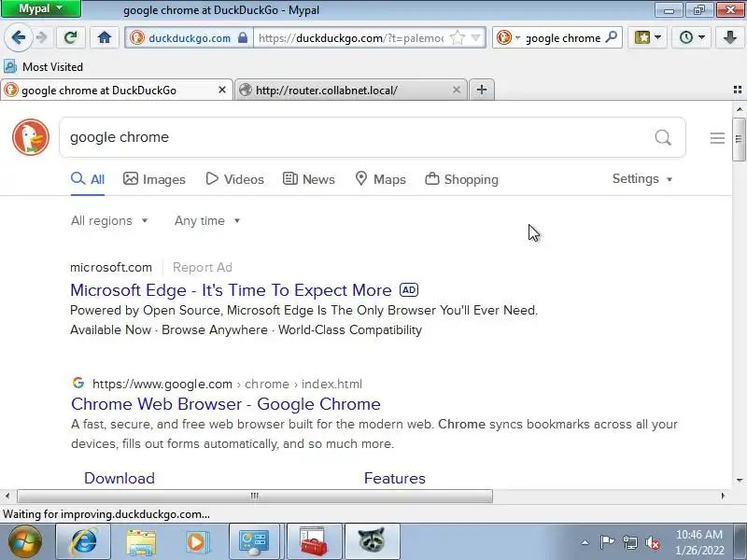747x560 pixels.
Task: Open a new tab with the plus button
Action: point(482,90)
